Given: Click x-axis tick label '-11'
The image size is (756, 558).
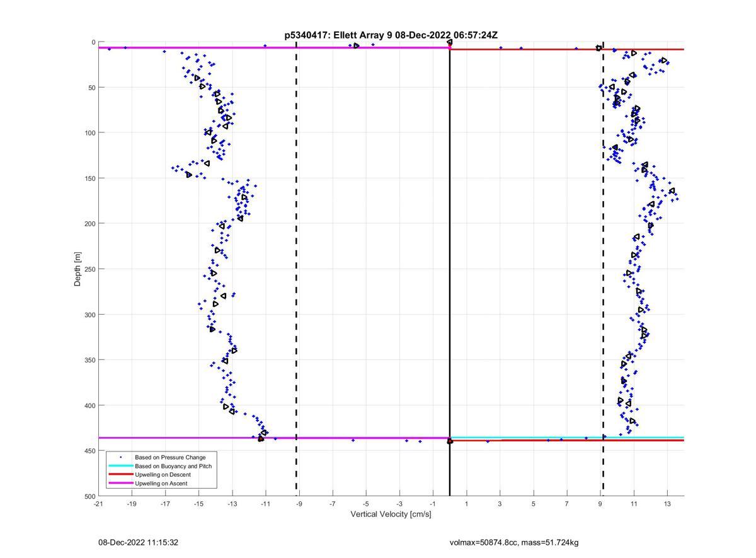Looking at the screenshot, I should [265, 504].
